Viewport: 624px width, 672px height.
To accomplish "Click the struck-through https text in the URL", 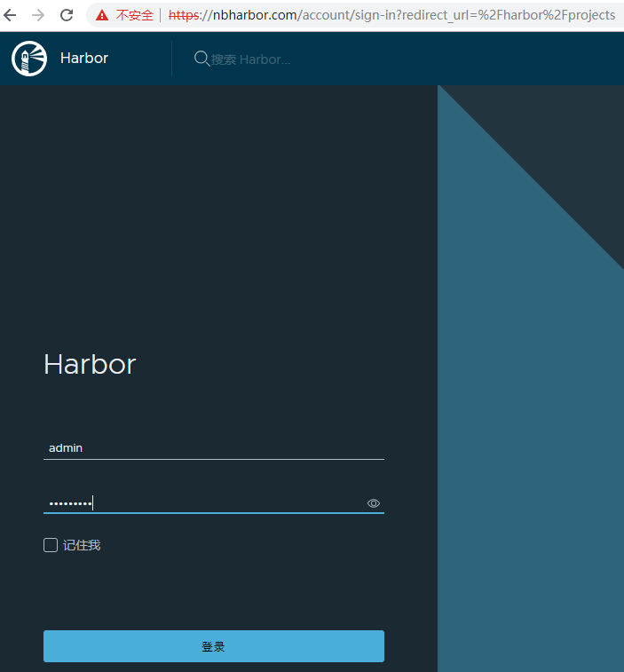I will 183,15.
